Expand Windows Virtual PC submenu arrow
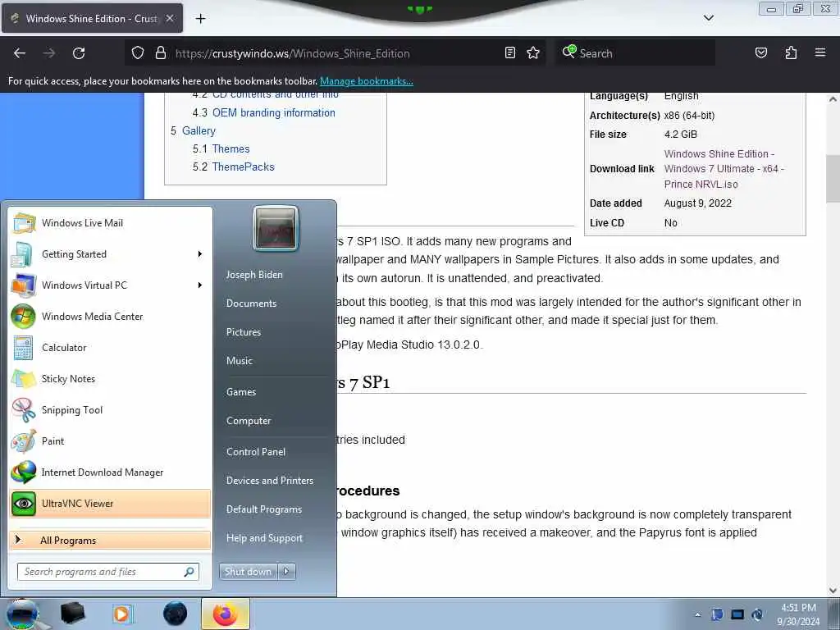 (x=200, y=285)
